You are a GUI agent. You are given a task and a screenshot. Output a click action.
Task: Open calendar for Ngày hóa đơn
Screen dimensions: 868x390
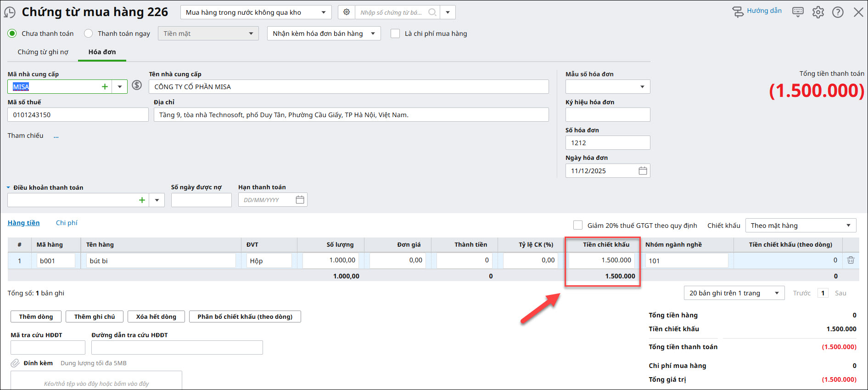click(643, 171)
